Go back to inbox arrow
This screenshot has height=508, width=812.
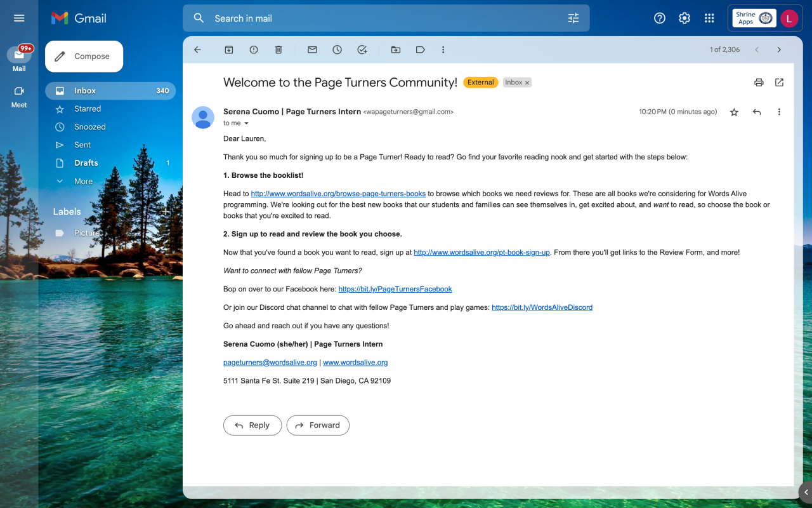(197, 50)
